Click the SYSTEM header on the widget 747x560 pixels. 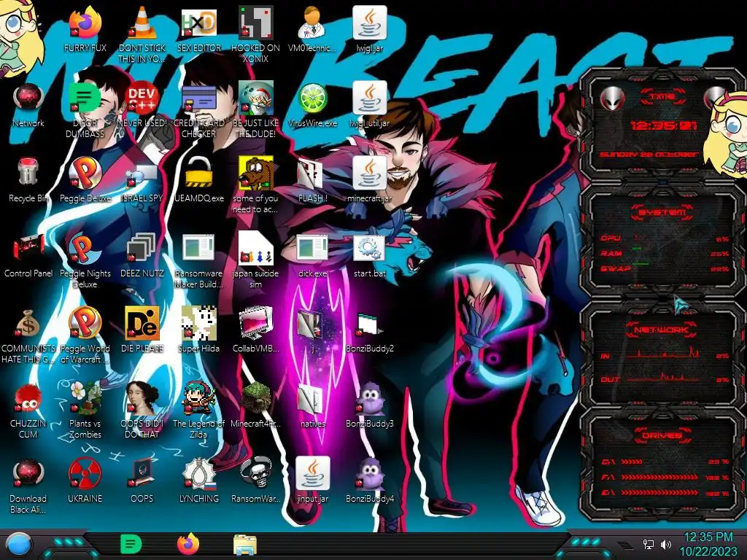662,212
